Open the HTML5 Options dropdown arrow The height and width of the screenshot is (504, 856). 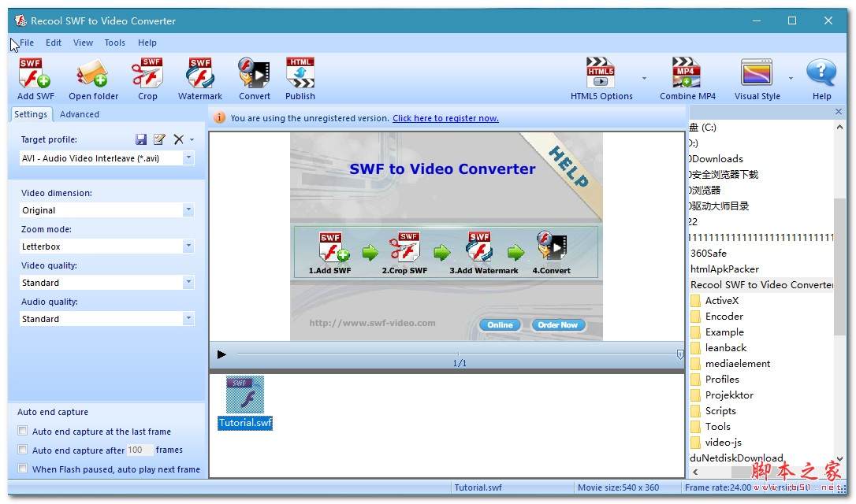point(644,79)
